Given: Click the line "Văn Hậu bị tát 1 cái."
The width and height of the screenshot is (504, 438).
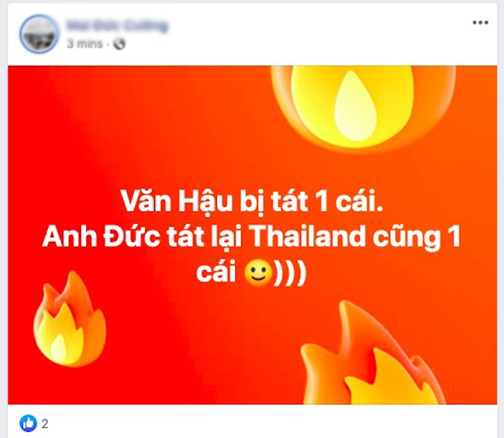Looking at the screenshot, I should coord(252,201).
